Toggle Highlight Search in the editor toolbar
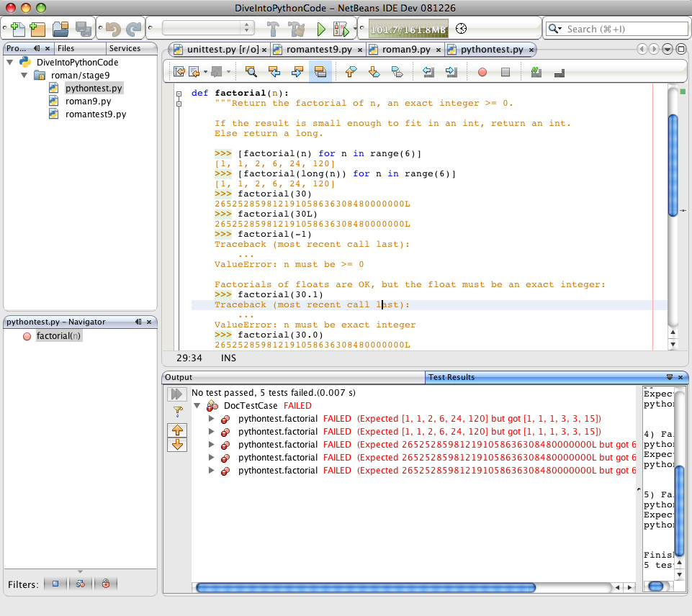 tap(320, 71)
